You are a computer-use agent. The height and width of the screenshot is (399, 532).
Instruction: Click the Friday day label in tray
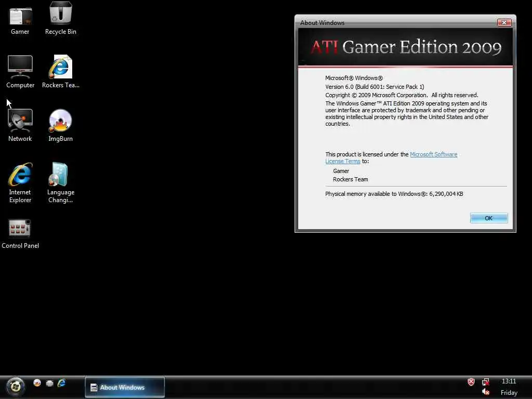click(509, 393)
